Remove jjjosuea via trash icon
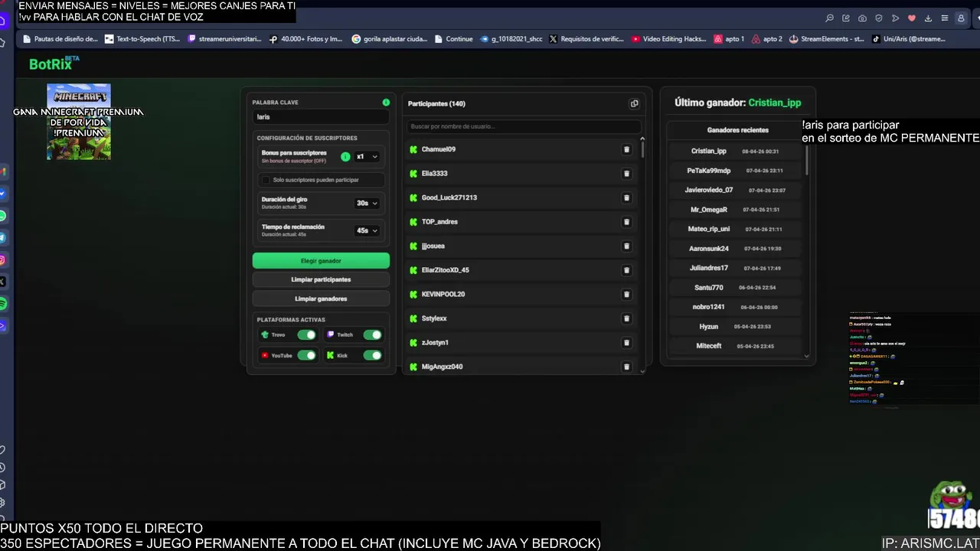This screenshot has width=980, height=551. click(626, 246)
